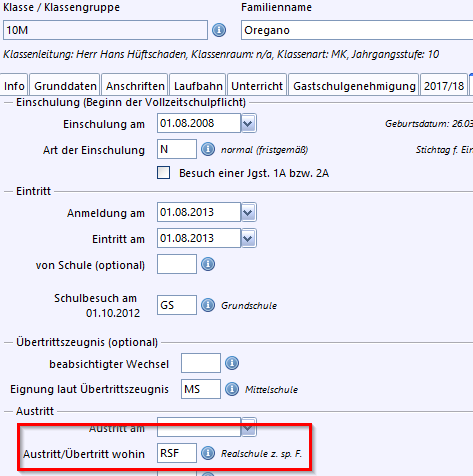Viewport: 473px width, 476px height.
Task: Select the Laufbahn tab
Action: pyautogui.click(x=198, y=86)
